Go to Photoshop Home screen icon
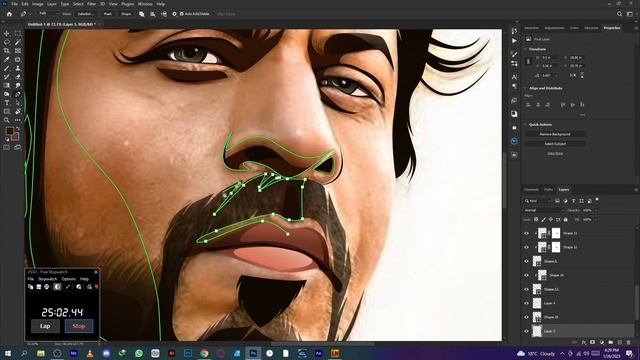The image size is (640, 360). click(x=9, y=14)
